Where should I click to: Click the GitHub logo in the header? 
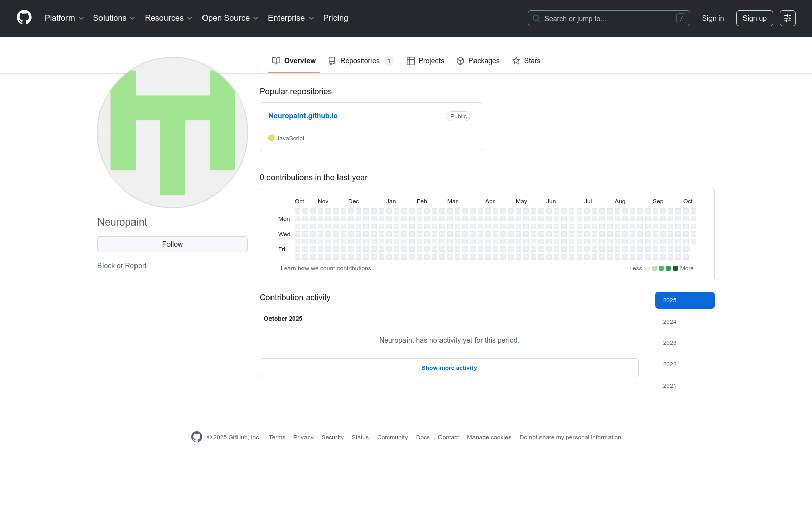pos(24,18)
